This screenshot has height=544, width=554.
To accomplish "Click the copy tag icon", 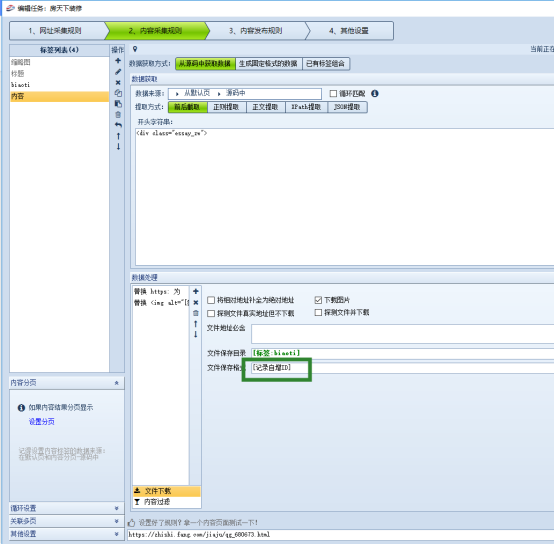I will coord(118,93).
